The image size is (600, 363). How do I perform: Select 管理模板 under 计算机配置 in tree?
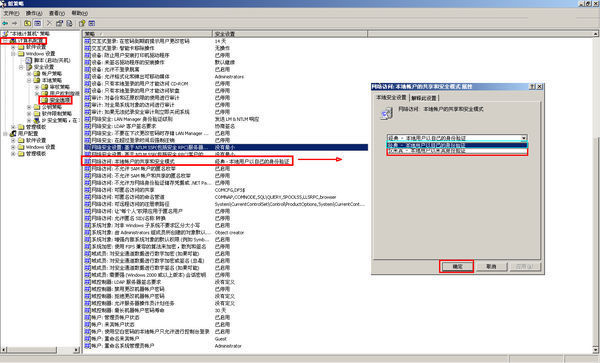tap(36, 127)
